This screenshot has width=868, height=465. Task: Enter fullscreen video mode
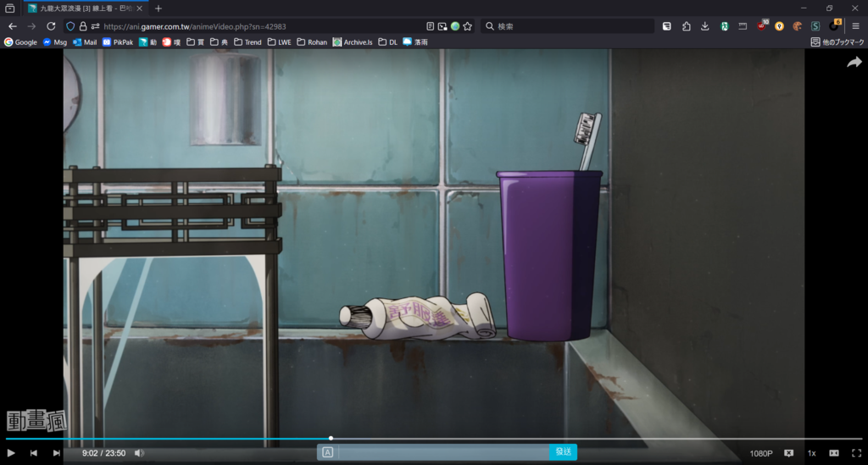click(x=856, y=453)
